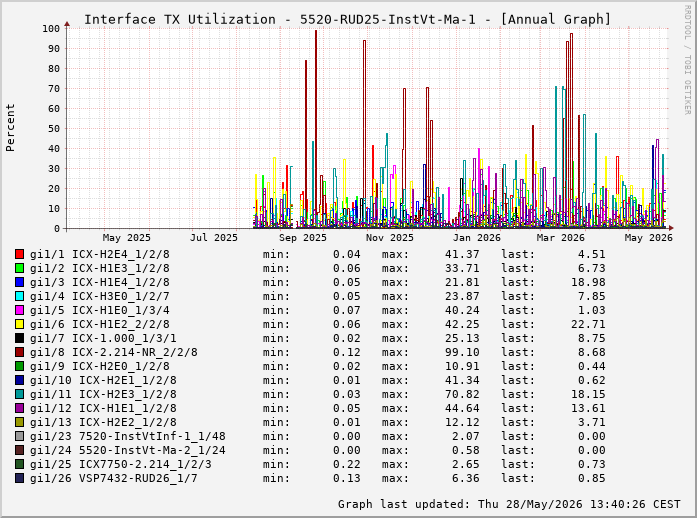Click the red gi1/1 legend color swatch
697x518 pixels.
19,254
